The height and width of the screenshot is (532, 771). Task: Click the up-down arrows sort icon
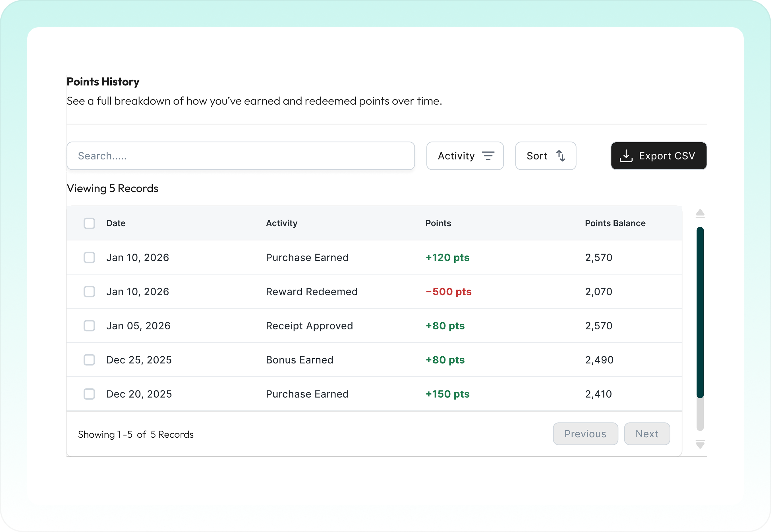point(561,156)
